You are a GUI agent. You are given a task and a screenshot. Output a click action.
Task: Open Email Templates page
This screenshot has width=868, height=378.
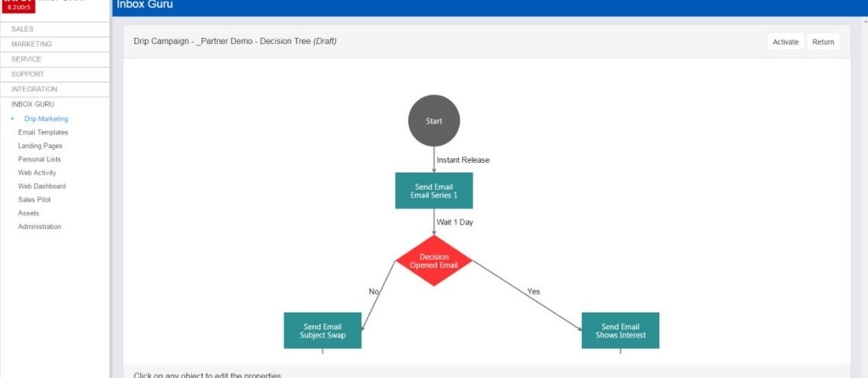tap(43, 132)
